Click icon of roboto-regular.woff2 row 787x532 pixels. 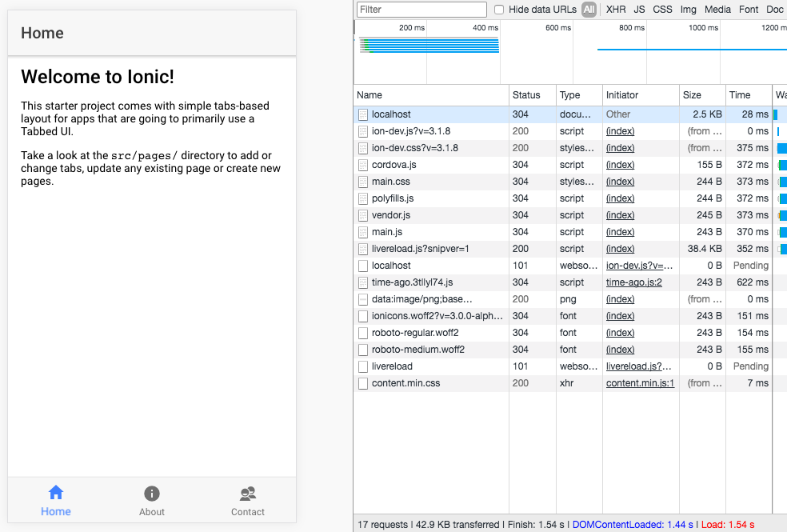363,334
